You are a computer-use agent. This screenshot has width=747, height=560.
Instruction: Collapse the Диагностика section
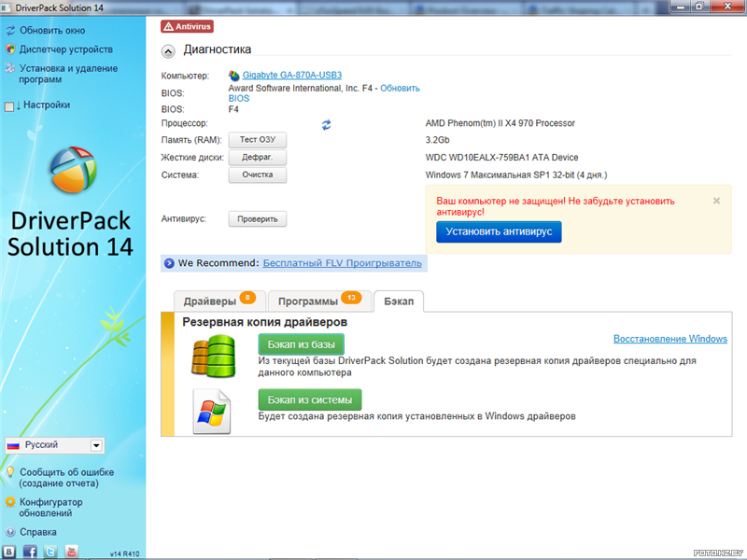(x=168, y=51)
